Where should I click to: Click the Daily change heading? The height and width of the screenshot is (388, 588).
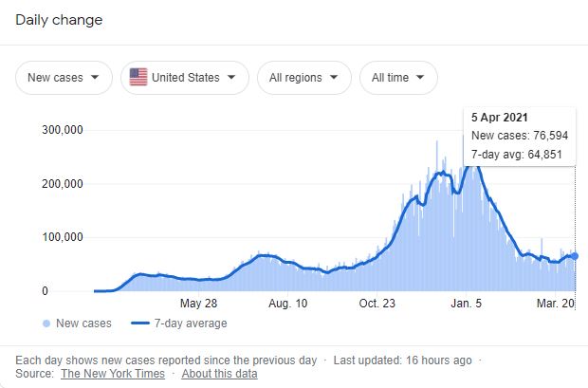(59, 20)
